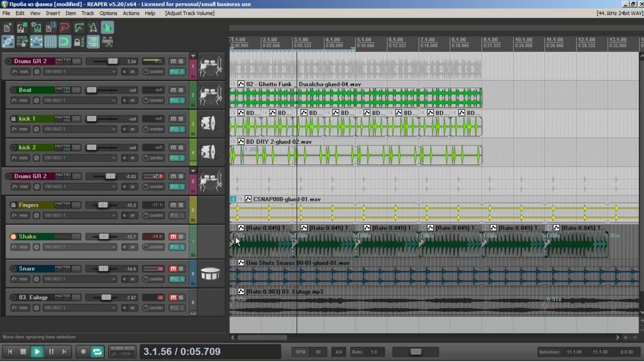Image resolution: width=644 pixels, height=362 pixels.
Task: Click Play in the transport bar
Action: (37, 351)
